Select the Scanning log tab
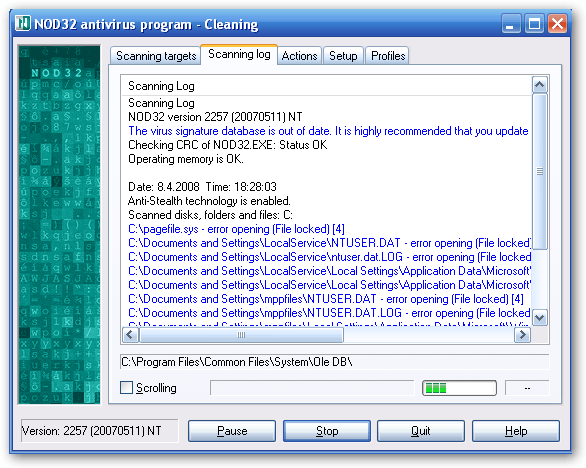The width and height of the screenshot is (586, 468). pos(239,55)
